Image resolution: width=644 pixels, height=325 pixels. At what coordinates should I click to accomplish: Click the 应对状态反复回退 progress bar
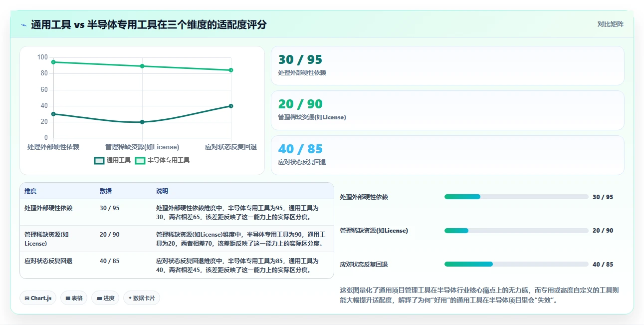[516, 264]
